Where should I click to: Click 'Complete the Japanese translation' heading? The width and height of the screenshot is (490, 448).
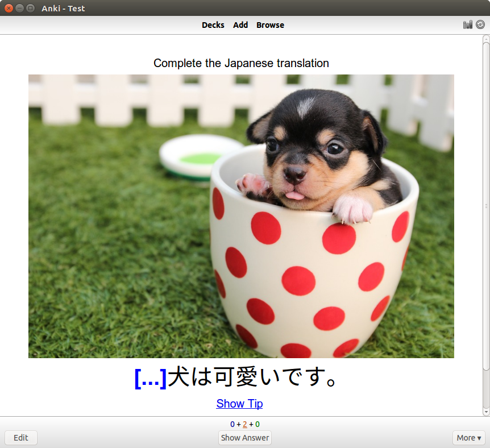pyautogui.click(x=241, y=63)
